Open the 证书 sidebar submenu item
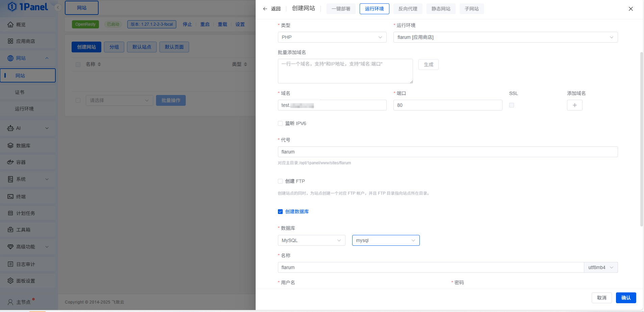 [28, 92]
